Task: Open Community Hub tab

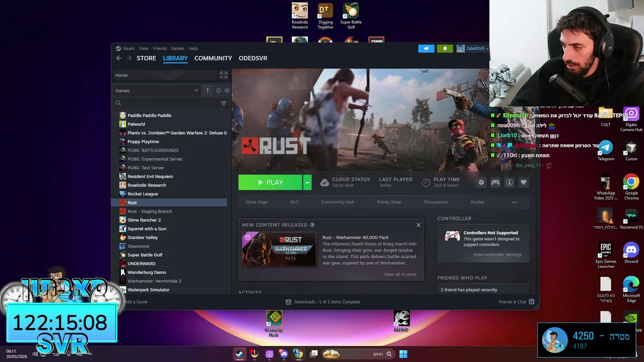Action: coord(338,202)
